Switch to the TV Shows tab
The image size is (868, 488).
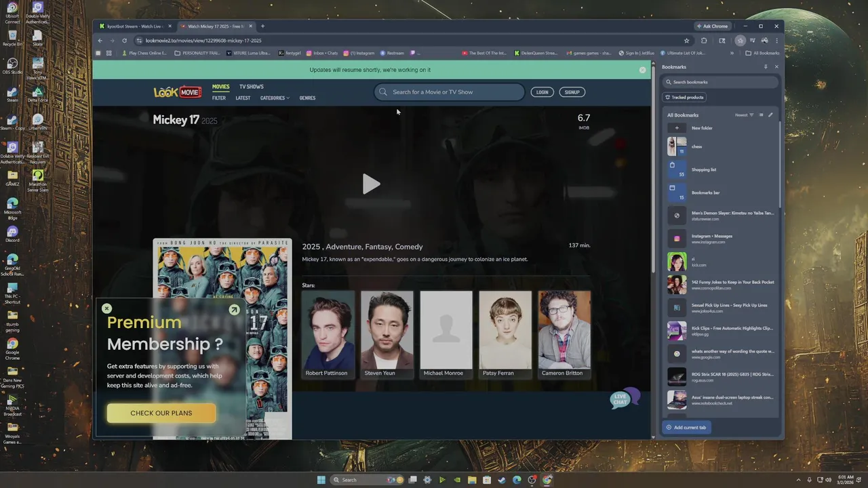point(251,87)
